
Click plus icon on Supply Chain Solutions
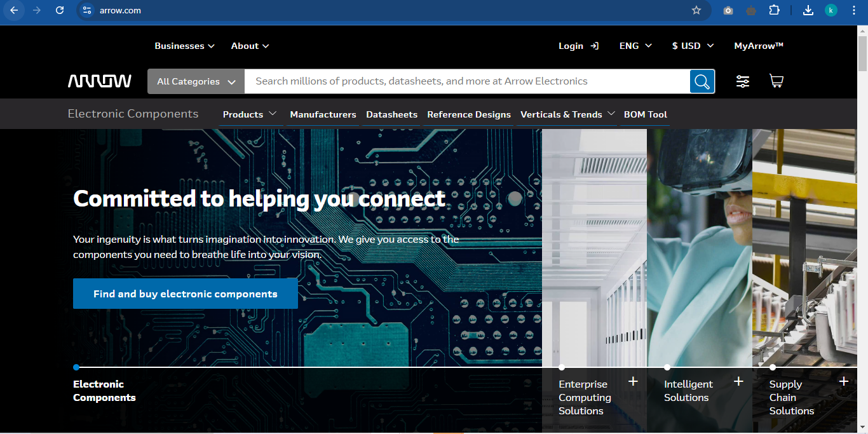click(x=844, y=381)
